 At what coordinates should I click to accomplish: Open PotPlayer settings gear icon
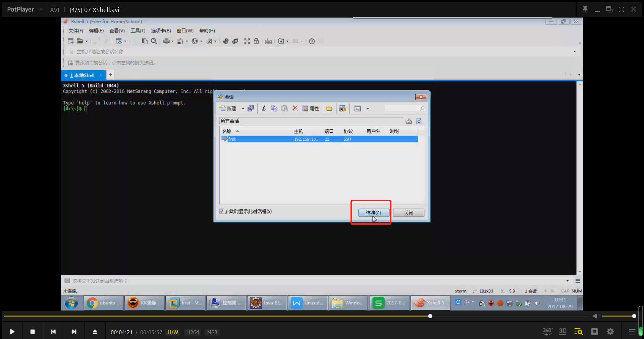(610, 332)
